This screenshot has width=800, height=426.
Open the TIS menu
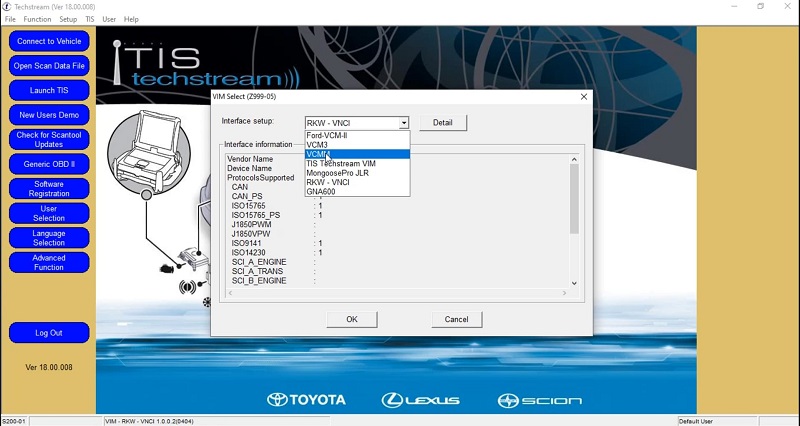[x=90, y=19]
